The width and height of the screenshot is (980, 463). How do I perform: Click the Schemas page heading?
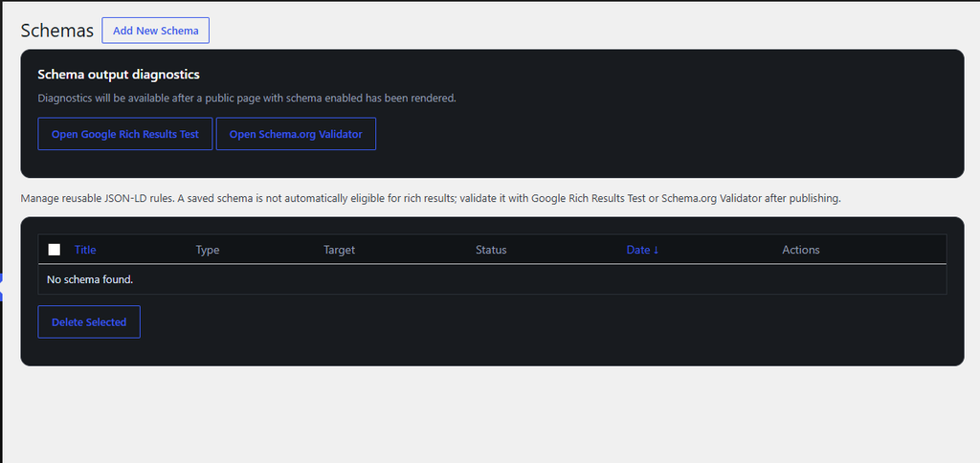pyautogui.click(x=56, y=31)
